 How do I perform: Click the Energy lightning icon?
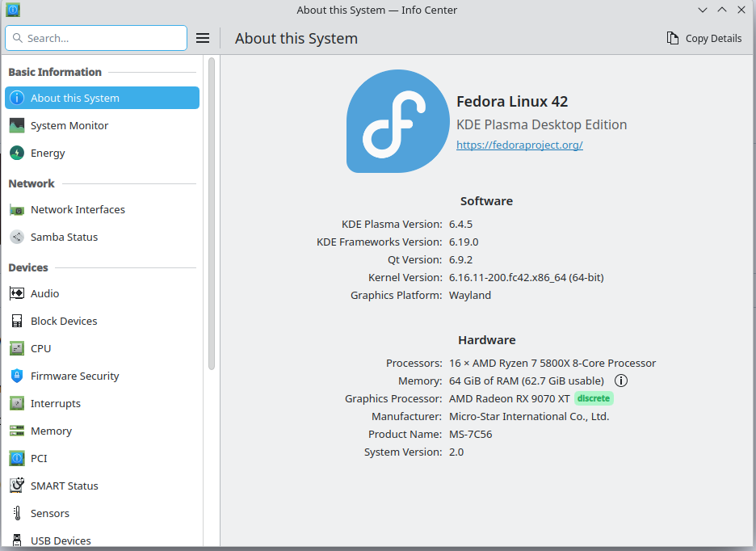click(17, 153)
